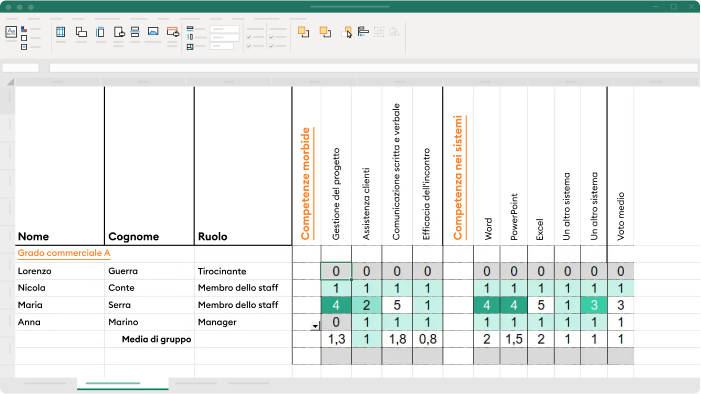Click the Scale percentage box

pos(222,46)
